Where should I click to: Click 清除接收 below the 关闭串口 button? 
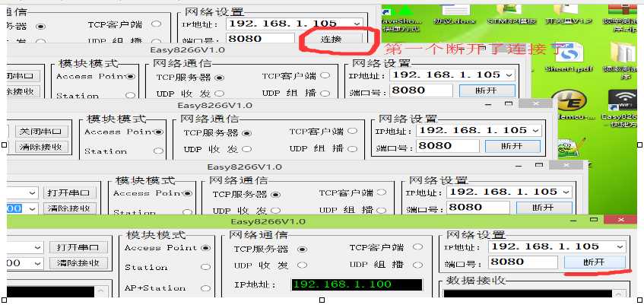pos(40,146)
